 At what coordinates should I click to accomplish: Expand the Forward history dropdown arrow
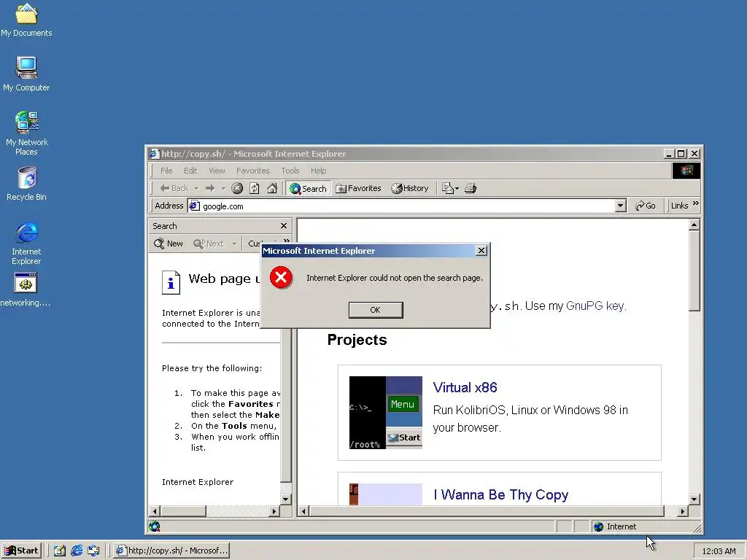[223, 189]
